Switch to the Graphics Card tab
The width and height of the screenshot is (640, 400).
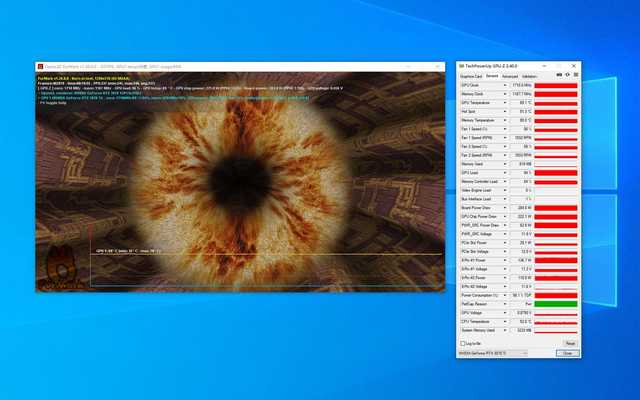[471, 76]
